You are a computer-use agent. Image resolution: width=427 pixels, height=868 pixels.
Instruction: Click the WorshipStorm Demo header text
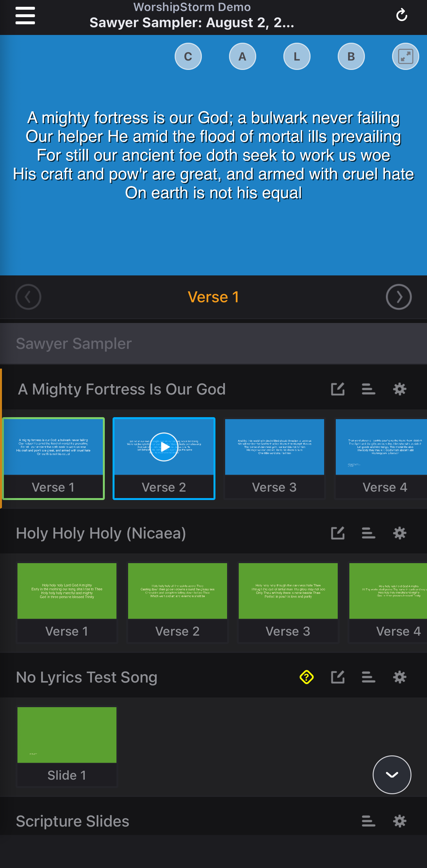click(192, 7)
